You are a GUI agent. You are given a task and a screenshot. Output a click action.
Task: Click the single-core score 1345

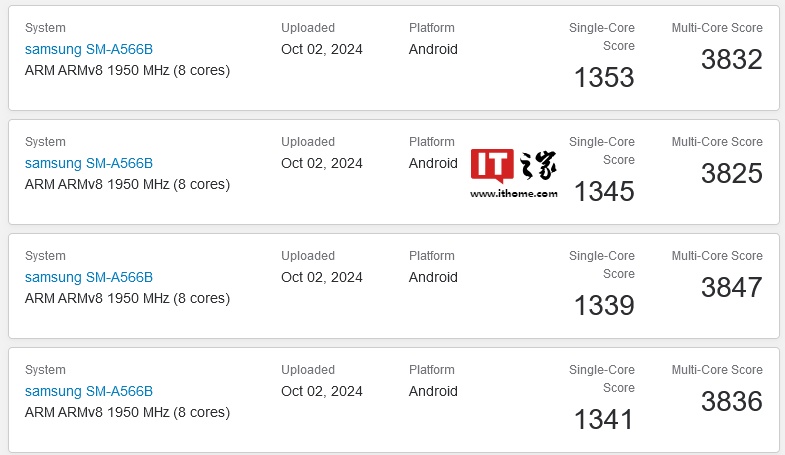click(604, 192)
